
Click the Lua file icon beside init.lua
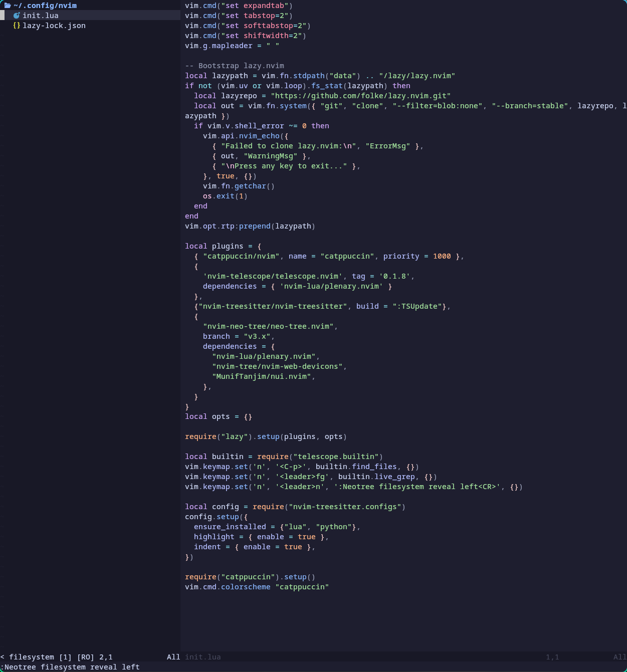click(17, 16)
